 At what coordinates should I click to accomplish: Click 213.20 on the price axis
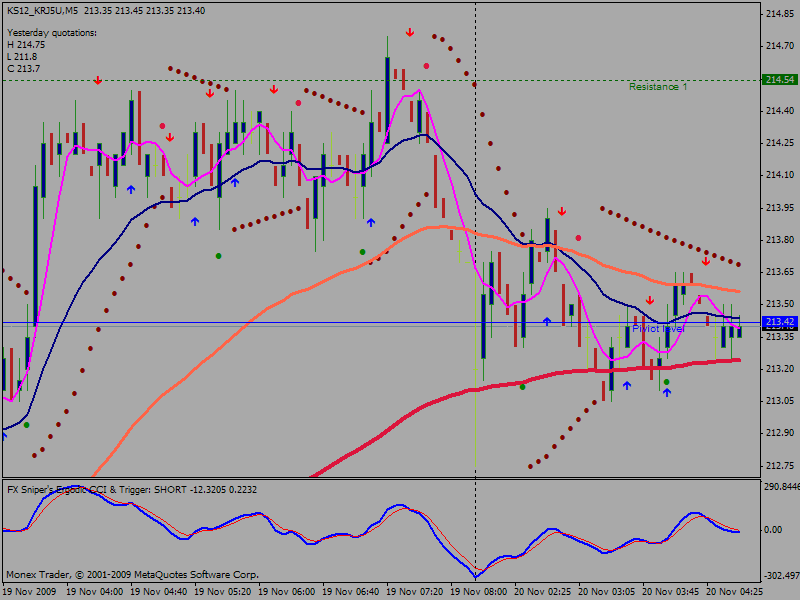[x=780, y=368]
